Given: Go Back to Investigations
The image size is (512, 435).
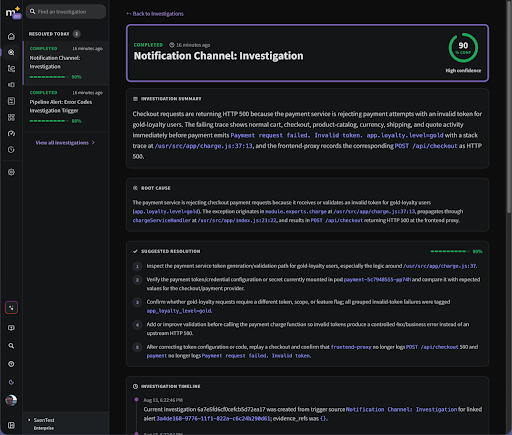Looking at the screenshot, I should point(155,14).
